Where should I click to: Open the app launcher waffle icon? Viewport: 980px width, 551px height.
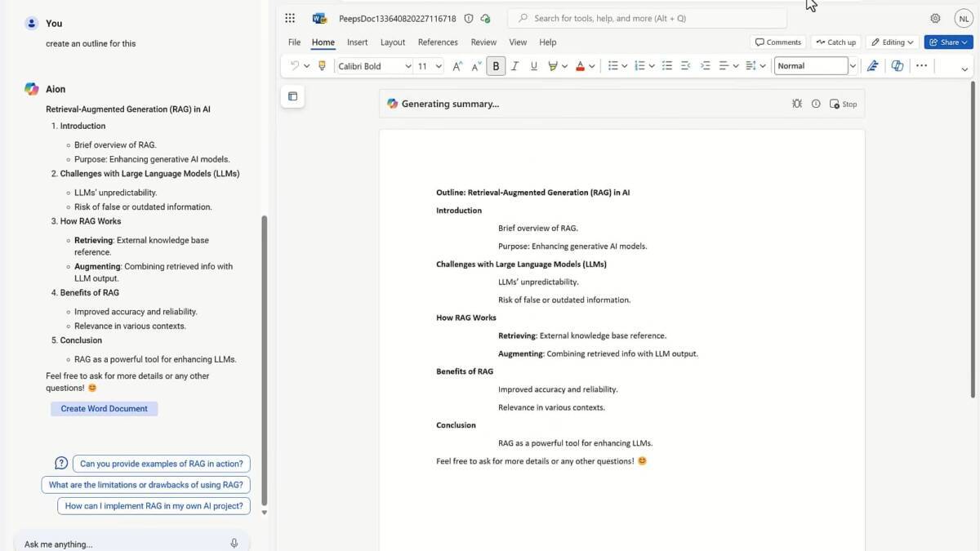click(x=290, y=18)
